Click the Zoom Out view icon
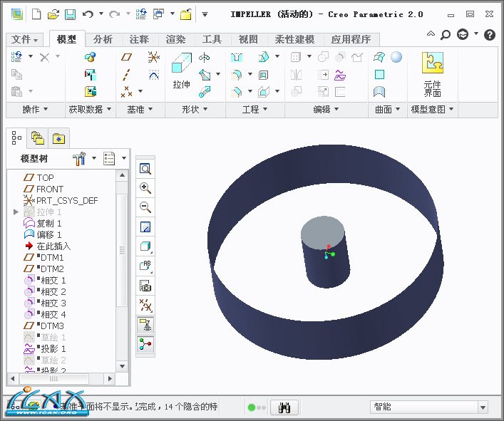 coord(145,207)
